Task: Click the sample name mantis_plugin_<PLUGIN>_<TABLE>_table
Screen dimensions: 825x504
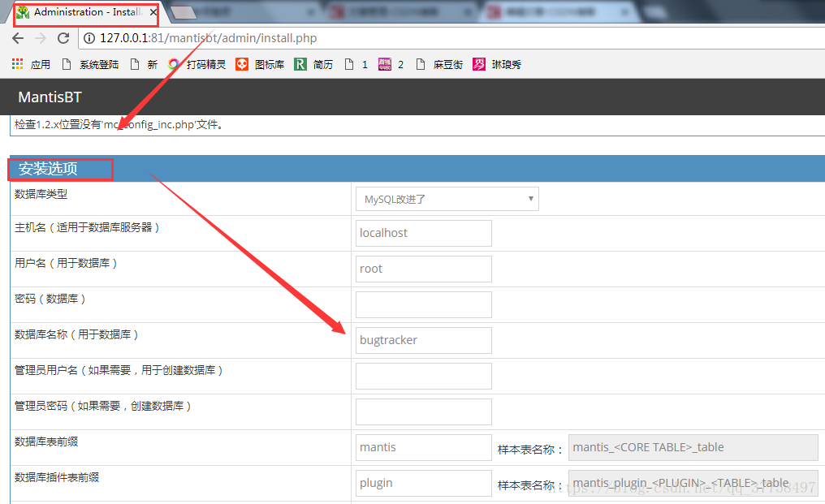Action: 693,484
